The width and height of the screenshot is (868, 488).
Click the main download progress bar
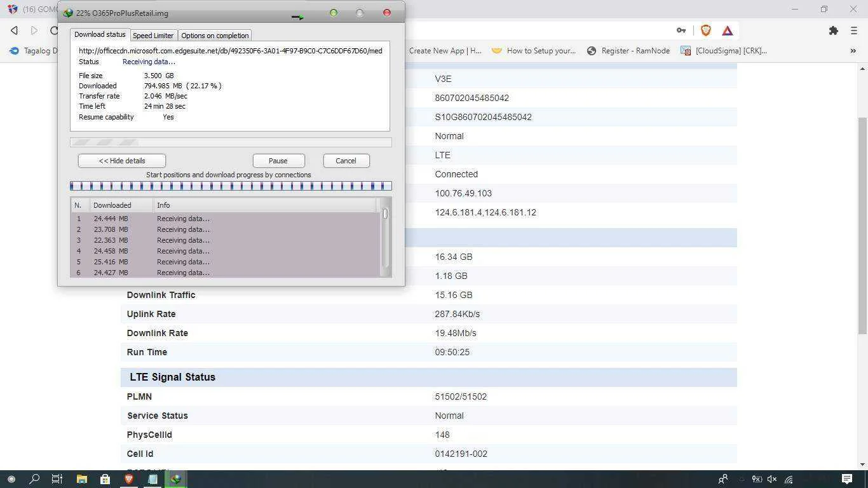coord(231,142)
